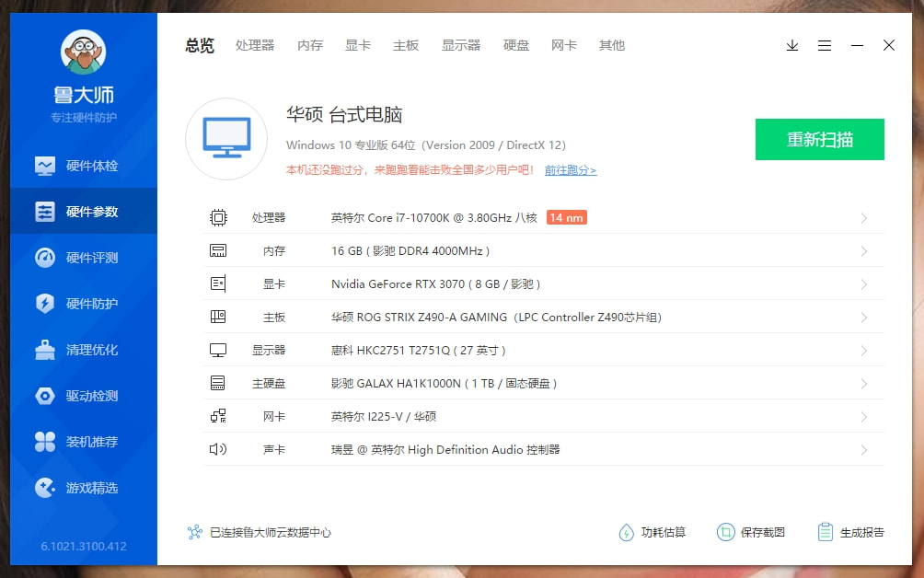Image resolution: width=924 pixels, height=578 pixels.
Task: Expand the 显卡 RTX 3070 row
Action: 863,283
